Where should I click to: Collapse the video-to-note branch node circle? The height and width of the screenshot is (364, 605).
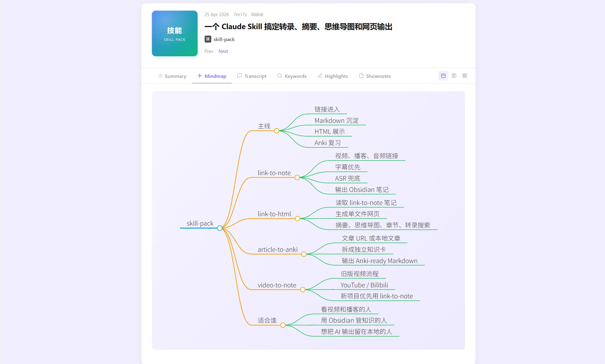pos(303,290)
